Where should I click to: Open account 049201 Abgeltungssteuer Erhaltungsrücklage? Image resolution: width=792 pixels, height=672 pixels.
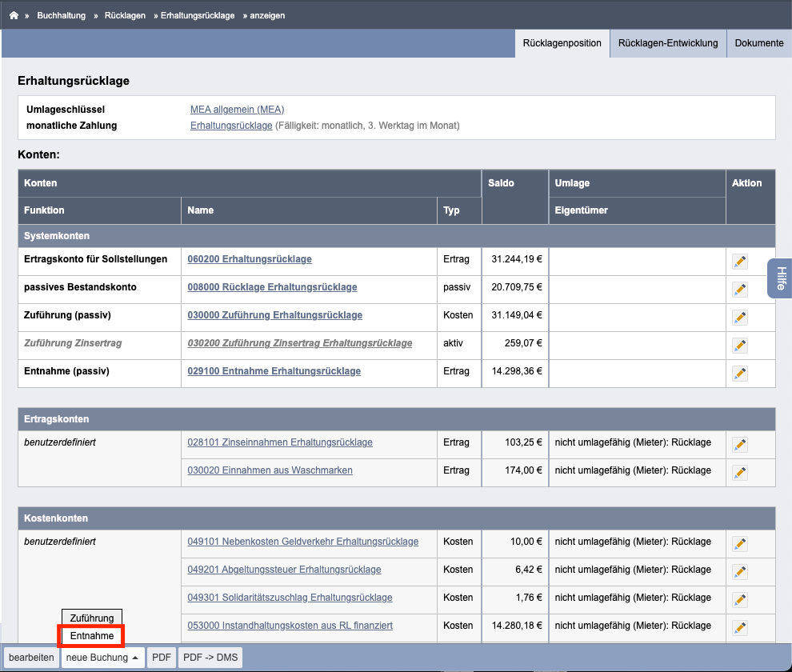[x=284, y=570]
